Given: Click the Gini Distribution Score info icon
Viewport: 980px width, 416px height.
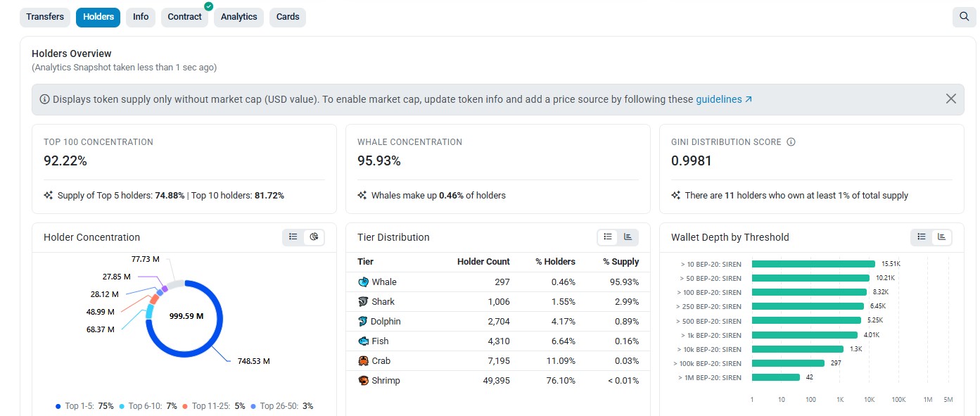Looking at the screenshot, I should pos(791,142).
